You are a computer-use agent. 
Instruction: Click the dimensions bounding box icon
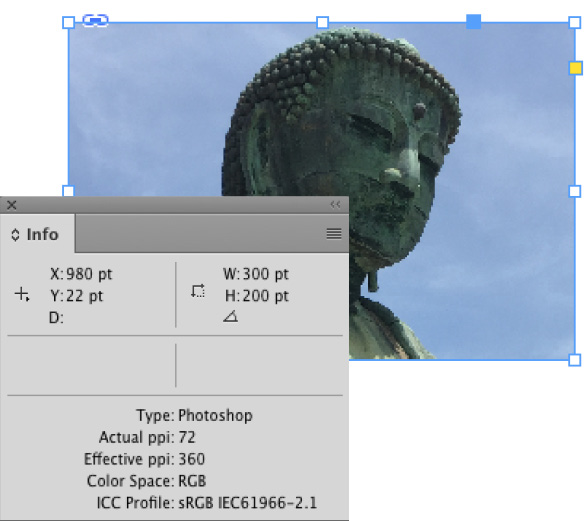click(198, 291)
